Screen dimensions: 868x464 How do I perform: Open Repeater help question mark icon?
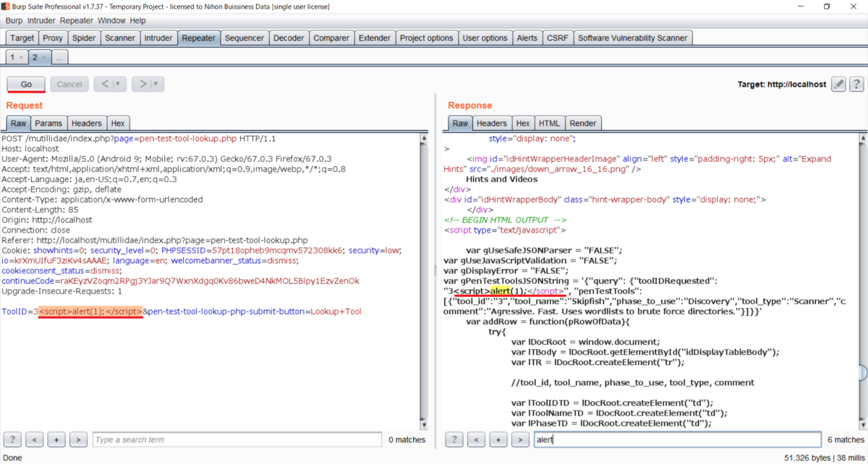856,85
